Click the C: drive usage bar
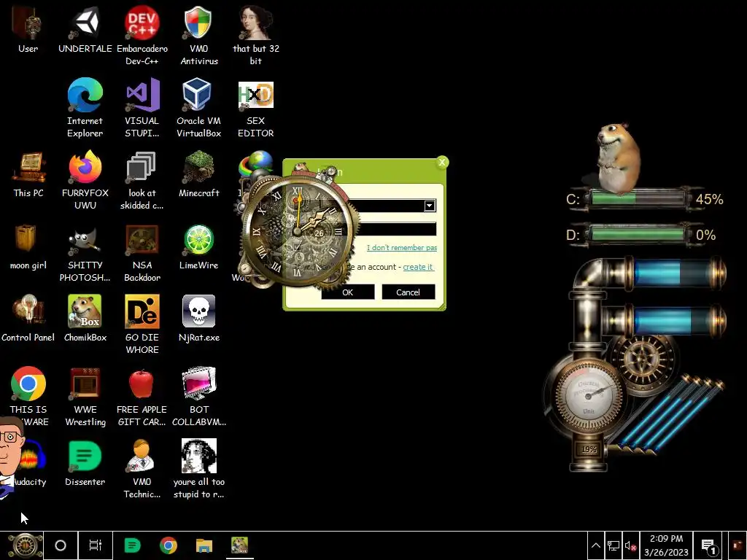747x560 pixels. (x=638, y=199)
